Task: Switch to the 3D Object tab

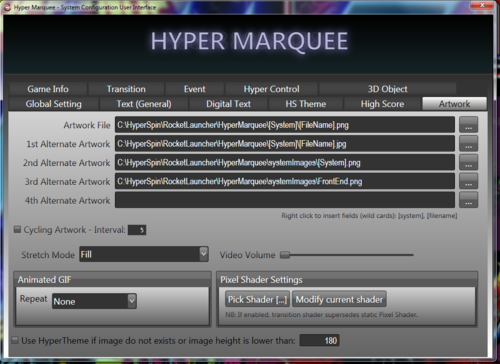Action: point(387,89)
